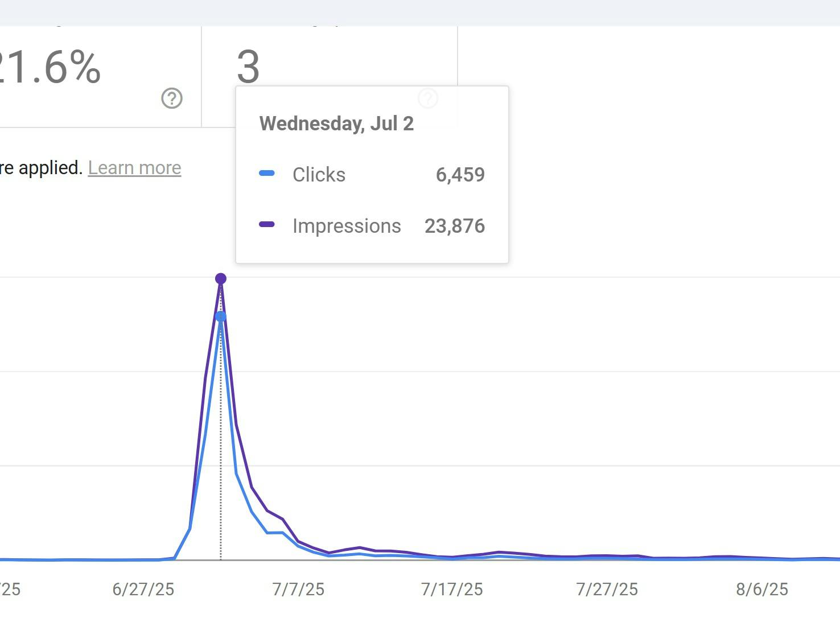This screenshot has width=840, height=618.
Task: Click the 8/6/25 date axis label
Action: (x=762, y=589)
